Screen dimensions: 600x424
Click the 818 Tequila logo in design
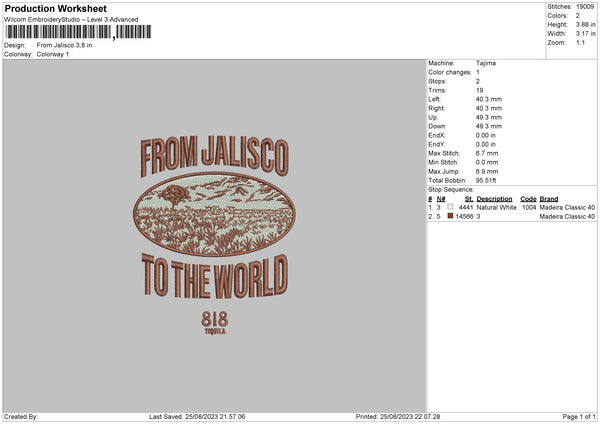(215, 323)
